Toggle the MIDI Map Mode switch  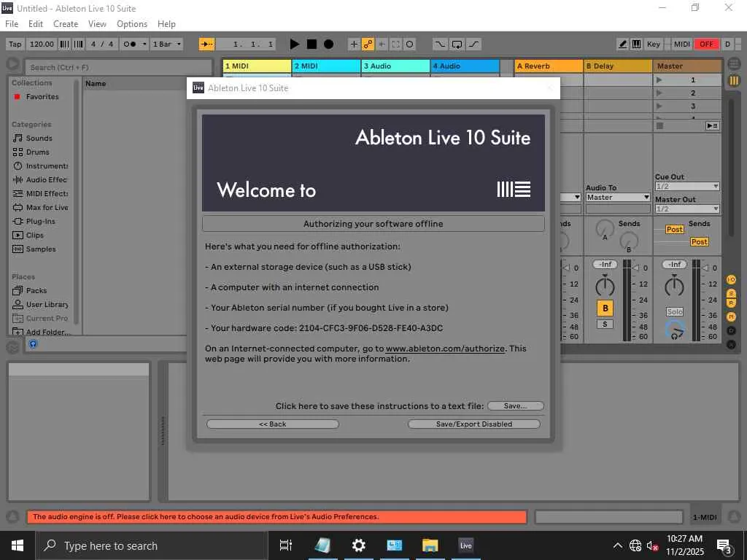682,44
